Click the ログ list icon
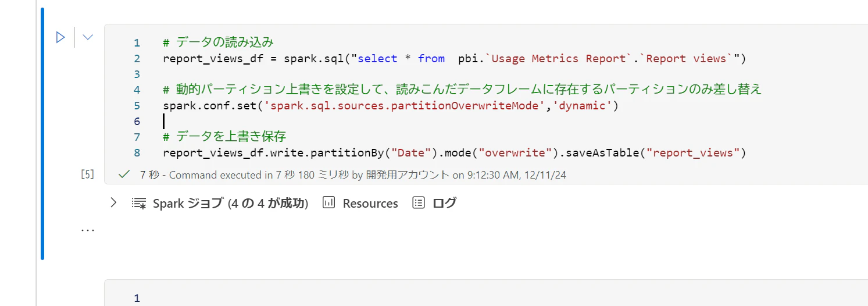 (x=419, y=203)
